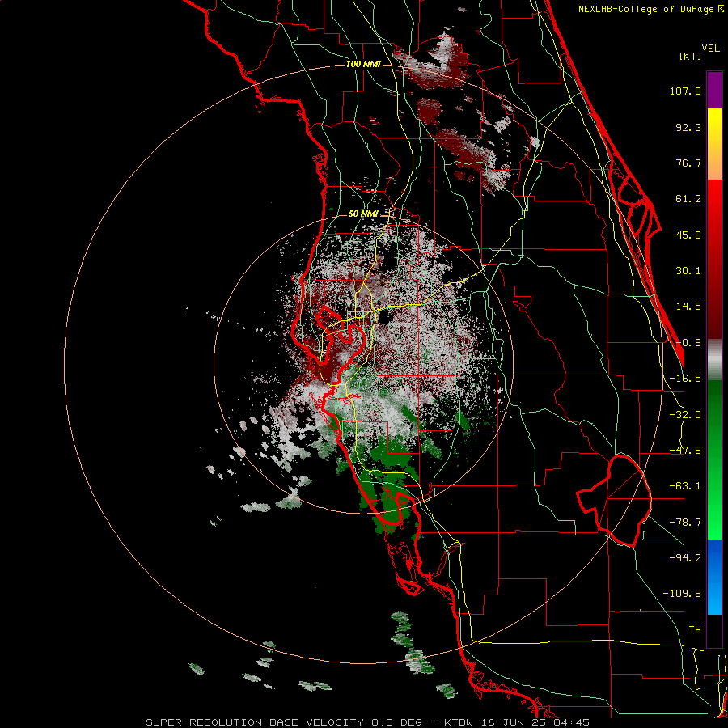Click the VEL legend title
728x728 pixels.
pyautogui.click(x=710, y=49)
